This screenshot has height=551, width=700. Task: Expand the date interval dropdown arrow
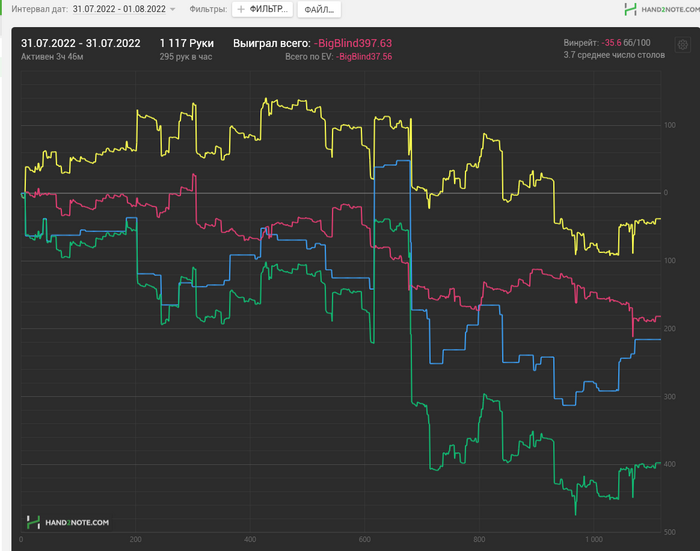coord(173,9)
